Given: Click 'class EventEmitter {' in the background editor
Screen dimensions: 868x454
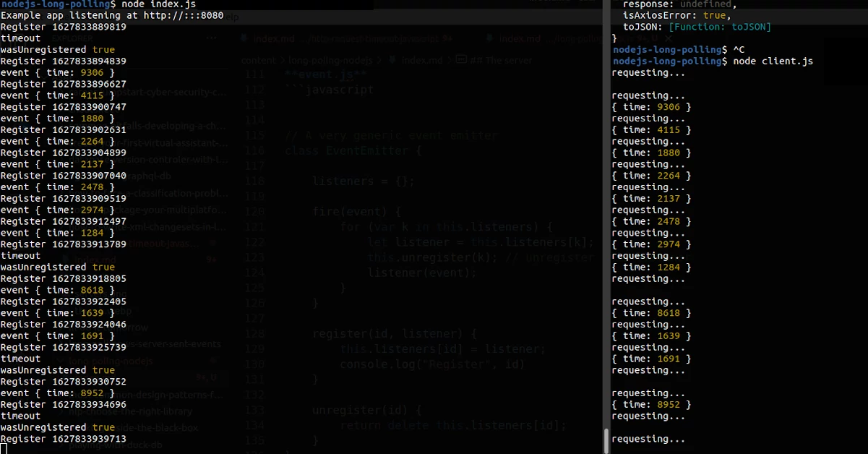Looking at the screenshot, I should coord(353,151).
